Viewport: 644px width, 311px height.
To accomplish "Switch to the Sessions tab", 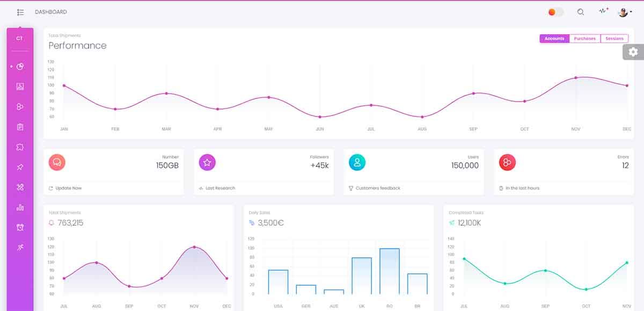I will point(614,39).
